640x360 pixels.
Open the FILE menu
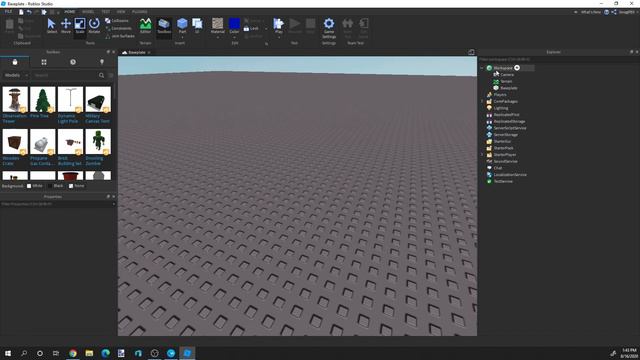click(x=8, y=12)
